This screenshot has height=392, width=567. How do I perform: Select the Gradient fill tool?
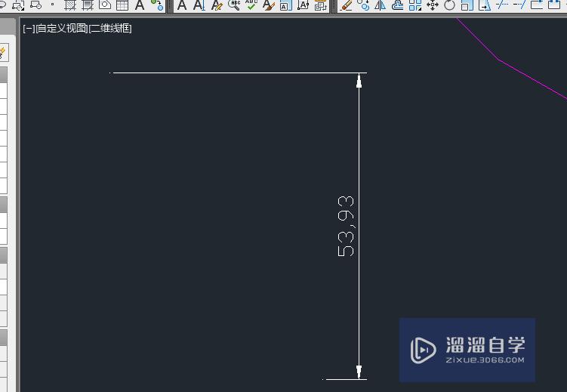tap(88, 5)
